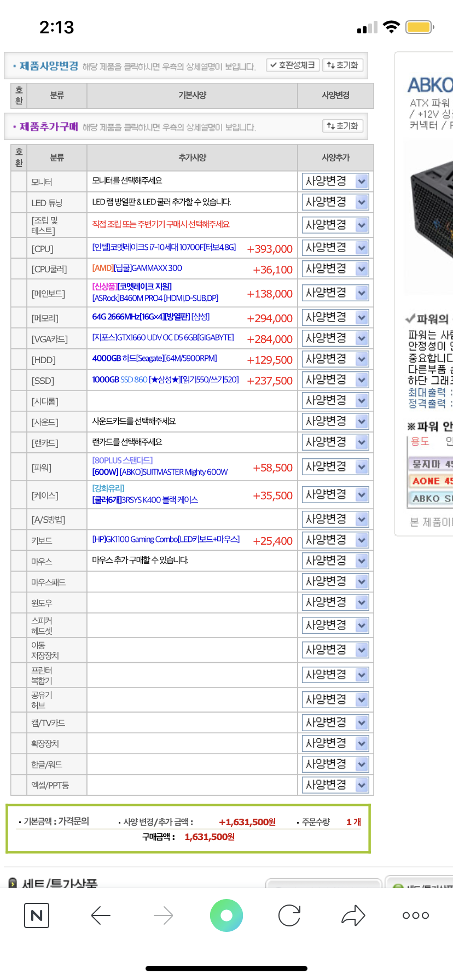Tap the 모니터를 선택해주세요 text
The width and height of the screenshot is (453, 980).
127,180
